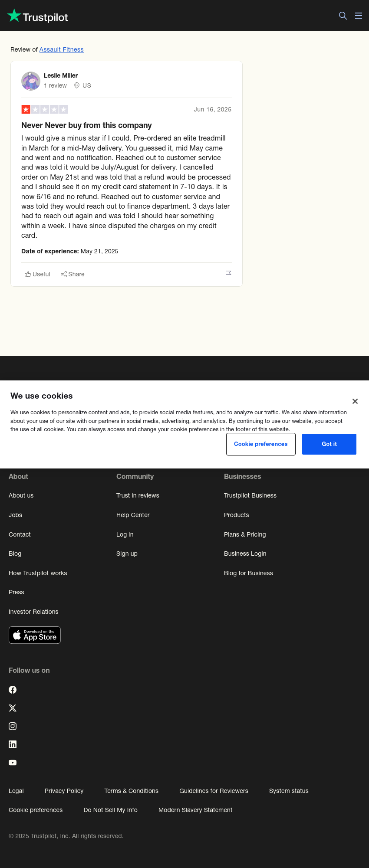Open Products link
This screenshot has height=868, width=369.
237,515
